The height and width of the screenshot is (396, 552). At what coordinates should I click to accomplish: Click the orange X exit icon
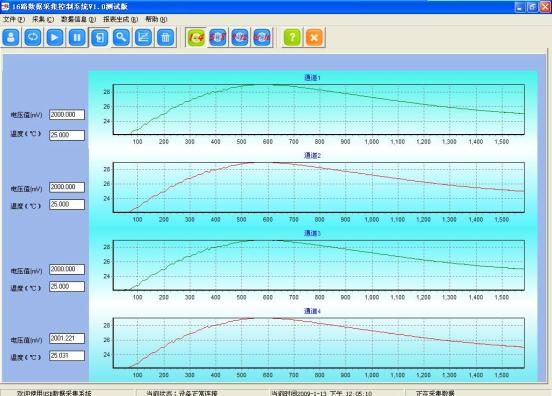click(x=314, y=37)
